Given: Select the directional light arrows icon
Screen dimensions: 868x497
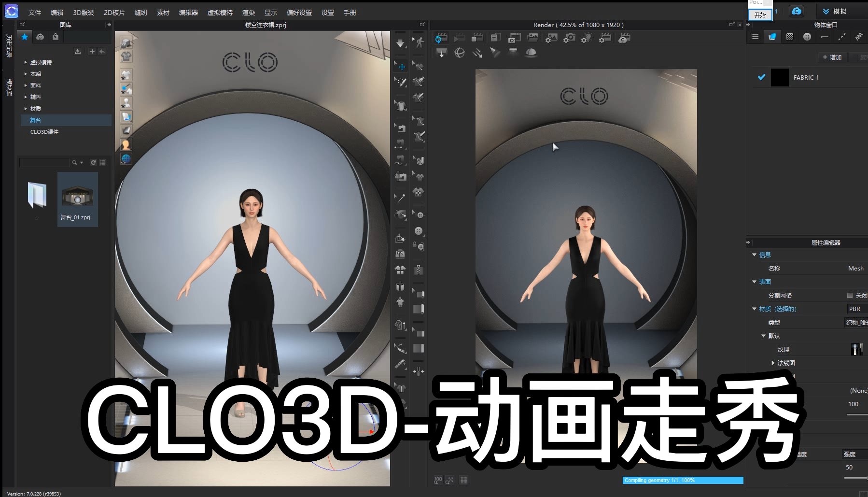Looking at the screenshot, I should (477, 53).
